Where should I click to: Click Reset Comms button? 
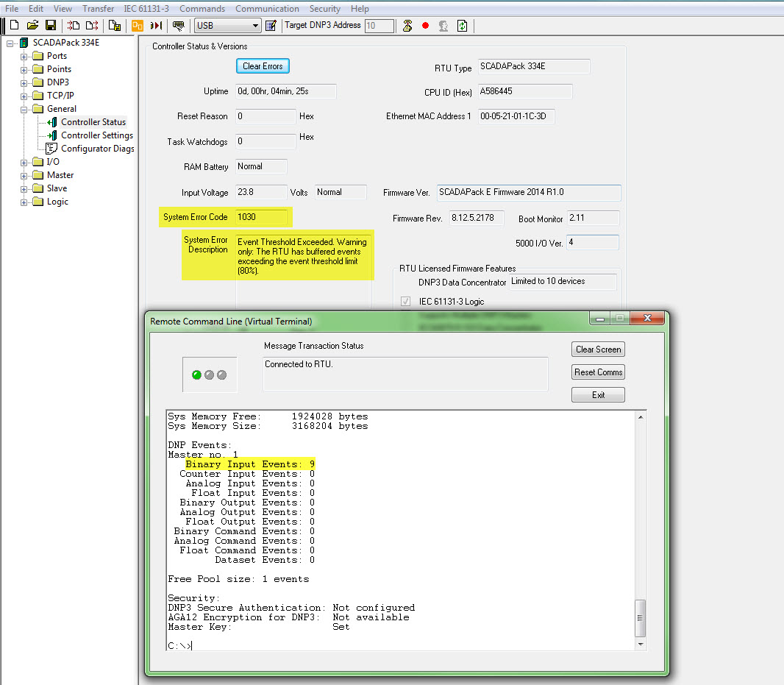coord(598,372)
